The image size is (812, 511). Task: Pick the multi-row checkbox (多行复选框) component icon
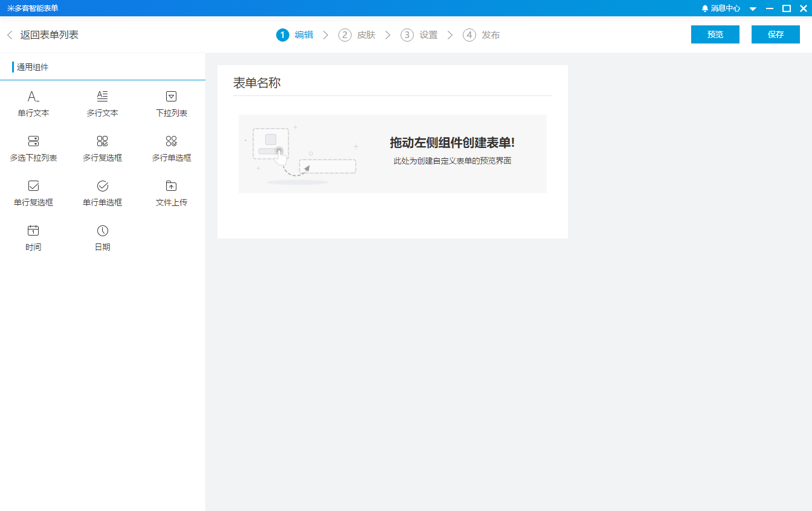[x=102, y=141]
